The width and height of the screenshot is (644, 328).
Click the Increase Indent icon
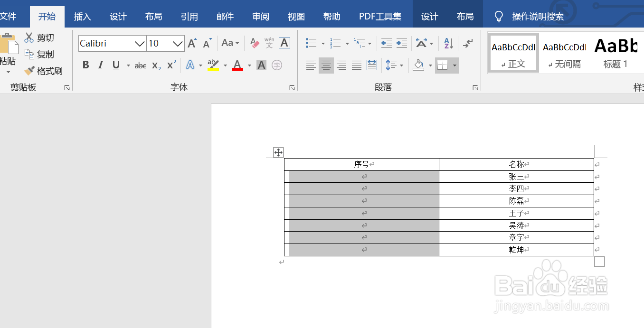click(402, 43)
